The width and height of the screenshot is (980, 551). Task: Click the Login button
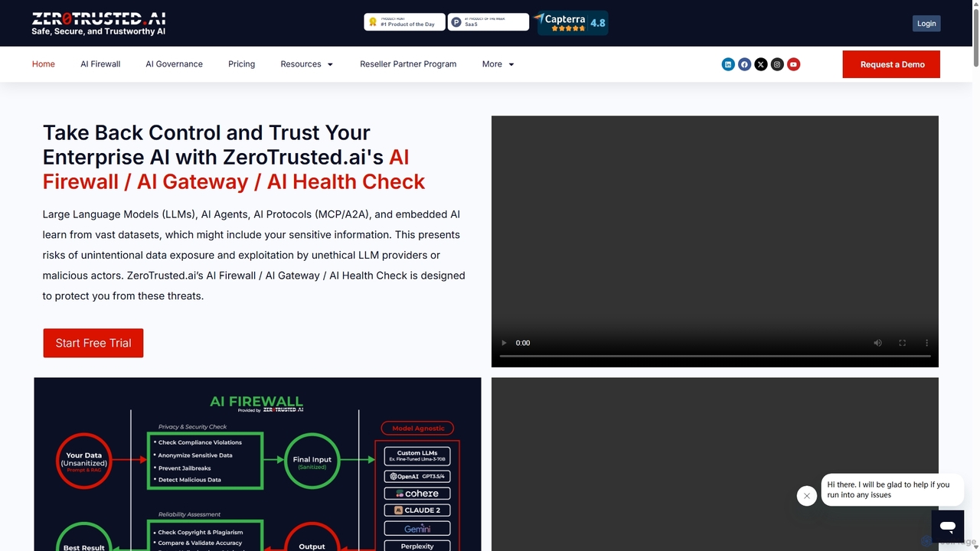[926, 23]
